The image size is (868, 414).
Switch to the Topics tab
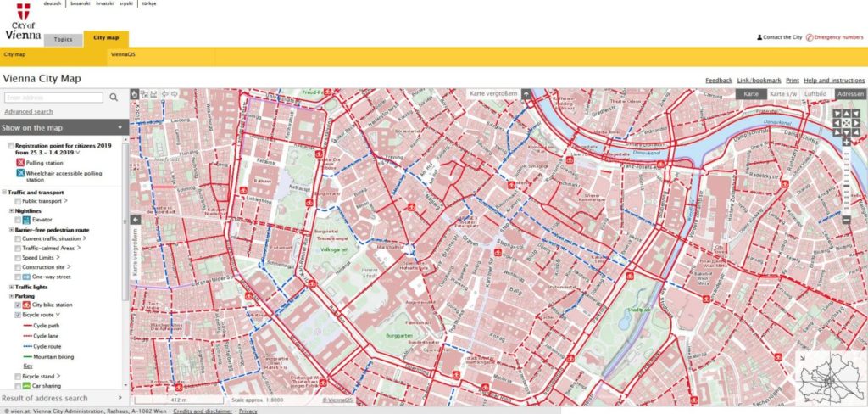[63, 39]
